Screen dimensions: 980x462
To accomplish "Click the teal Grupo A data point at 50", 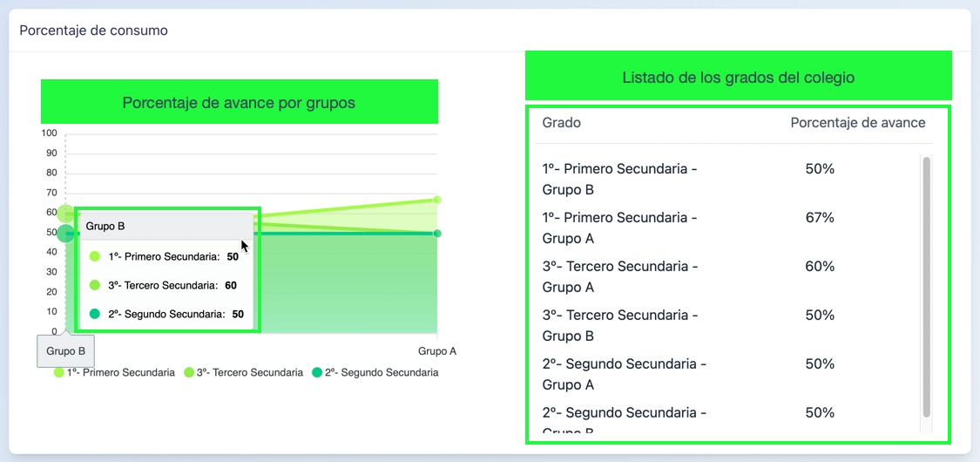I will 437,234.
